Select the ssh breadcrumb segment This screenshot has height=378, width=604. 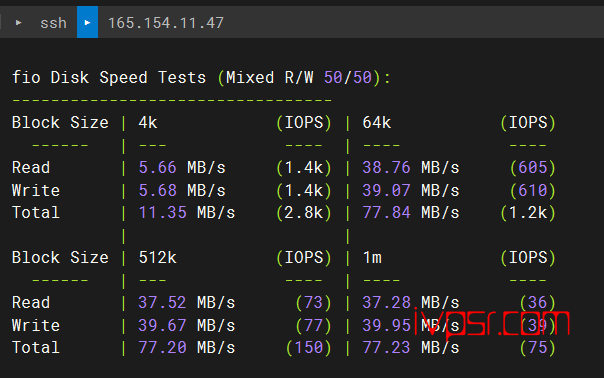53,23
